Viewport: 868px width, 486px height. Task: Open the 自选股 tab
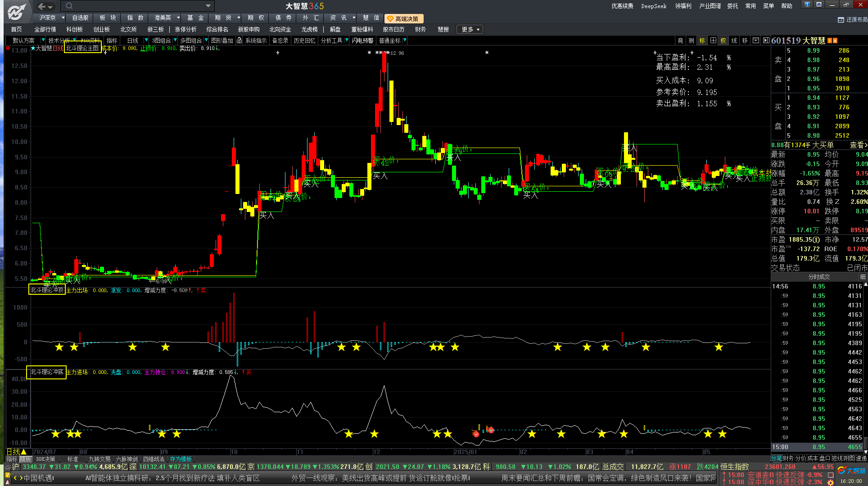point(80,18)
